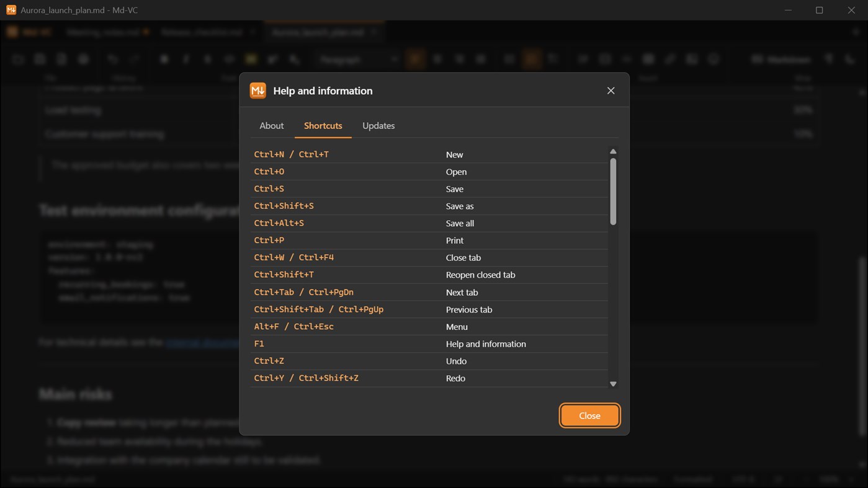Screen dimensions: 868x488
Task: Close the Help and information dialog with the X
Action: coord(611,91)
